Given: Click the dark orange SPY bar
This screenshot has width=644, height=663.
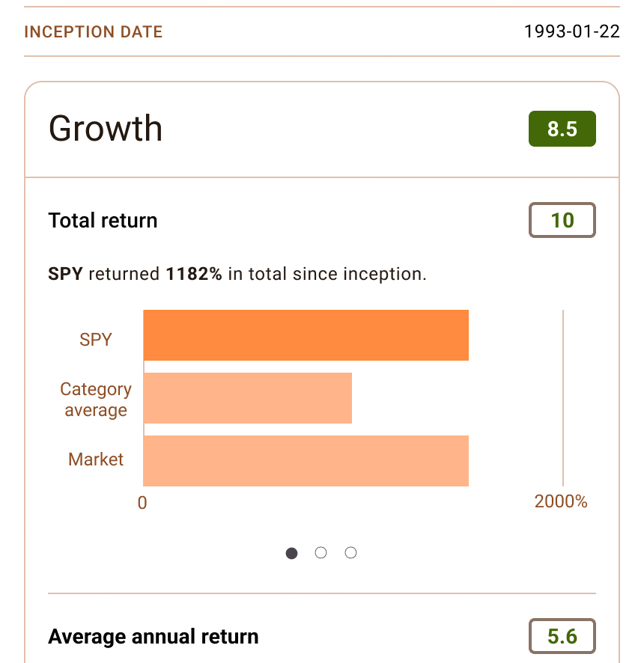Looking at the screenshot, I should (x=306, y=335).
